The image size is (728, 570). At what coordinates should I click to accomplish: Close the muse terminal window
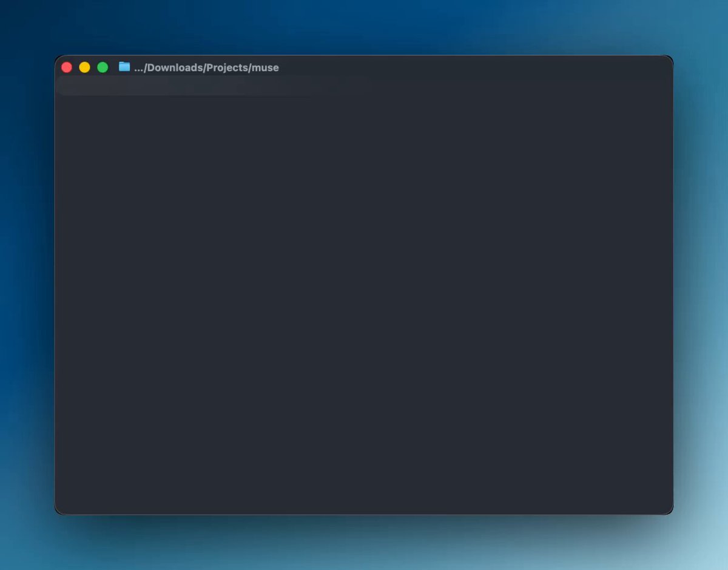[x=67, y=67]
